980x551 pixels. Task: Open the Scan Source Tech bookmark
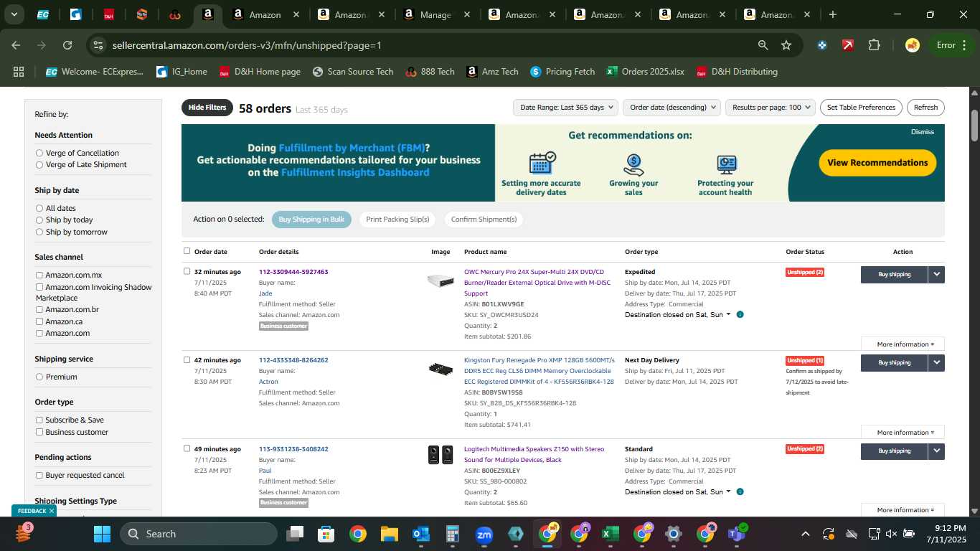click(353, 72)
